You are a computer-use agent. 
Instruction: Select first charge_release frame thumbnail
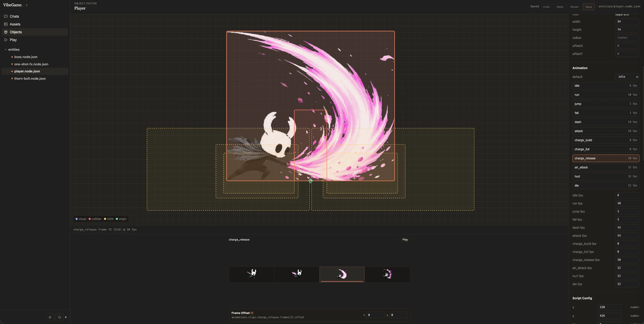(x=252, y=275)
